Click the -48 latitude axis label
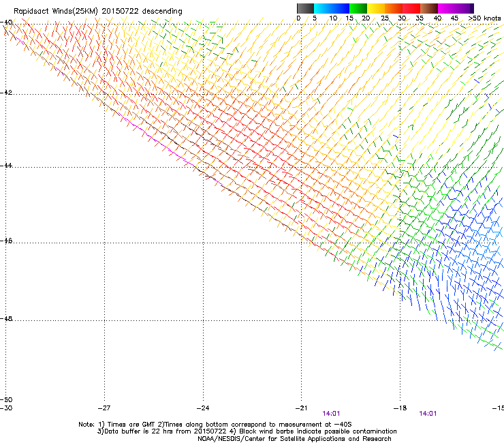 [6, 319]
